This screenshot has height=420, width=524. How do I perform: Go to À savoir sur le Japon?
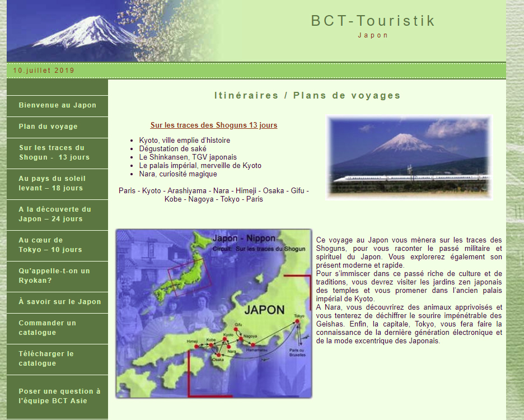[60, 302]
